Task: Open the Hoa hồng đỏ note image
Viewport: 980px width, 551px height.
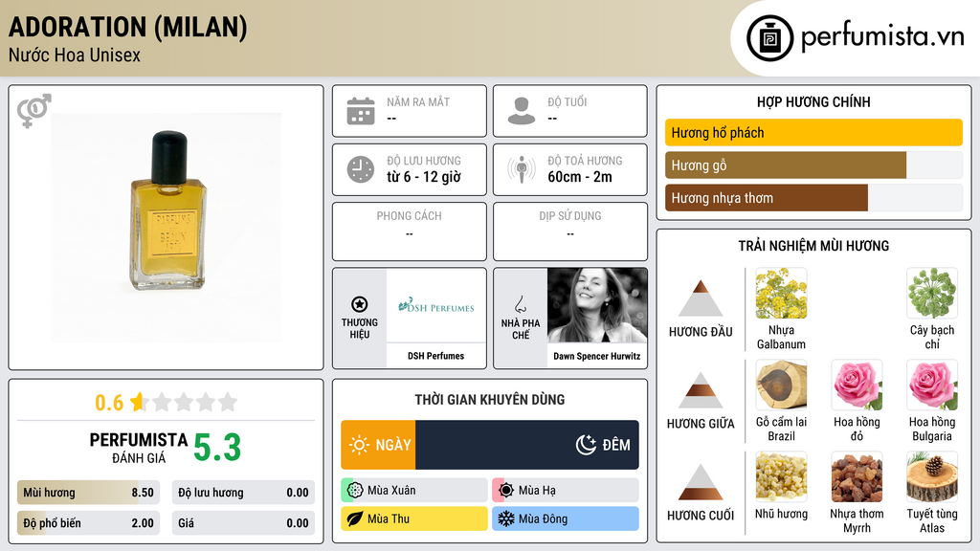Action: click(857, 385)
